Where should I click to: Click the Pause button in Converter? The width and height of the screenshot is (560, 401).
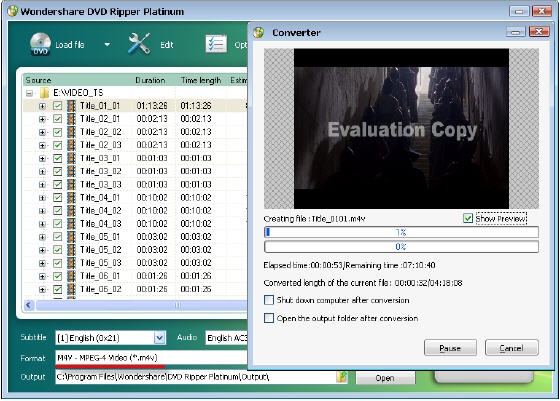click(450, 348)
